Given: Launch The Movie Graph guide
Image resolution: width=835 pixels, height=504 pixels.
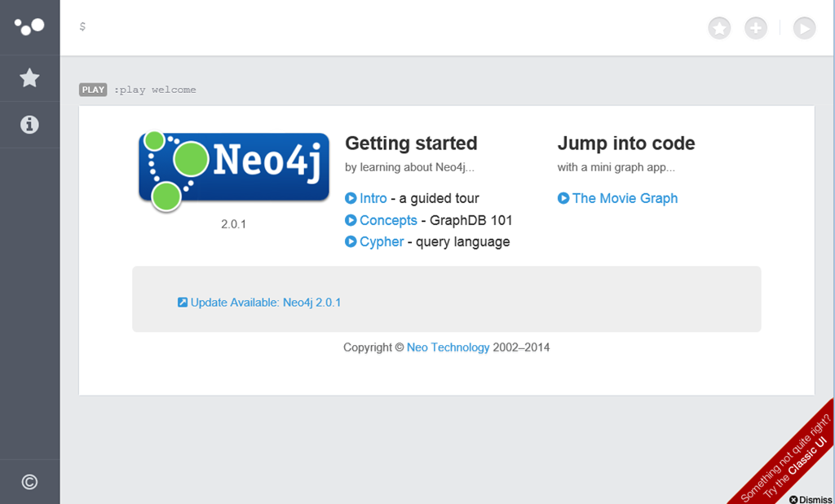Looking at the screenshot, I should 625,198.
